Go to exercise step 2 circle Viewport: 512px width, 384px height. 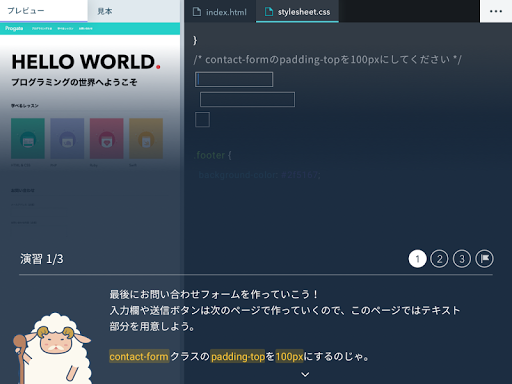(x=439, y=259)
